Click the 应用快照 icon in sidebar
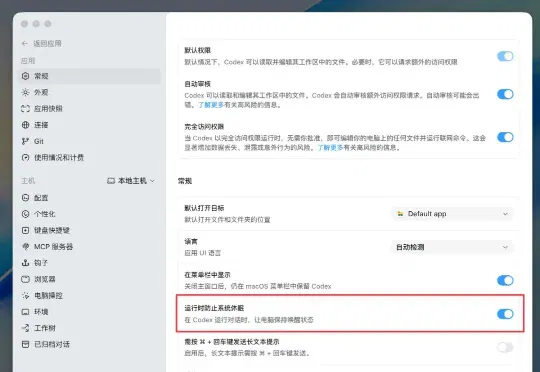The image size is (540, 372). coord(25,108)
